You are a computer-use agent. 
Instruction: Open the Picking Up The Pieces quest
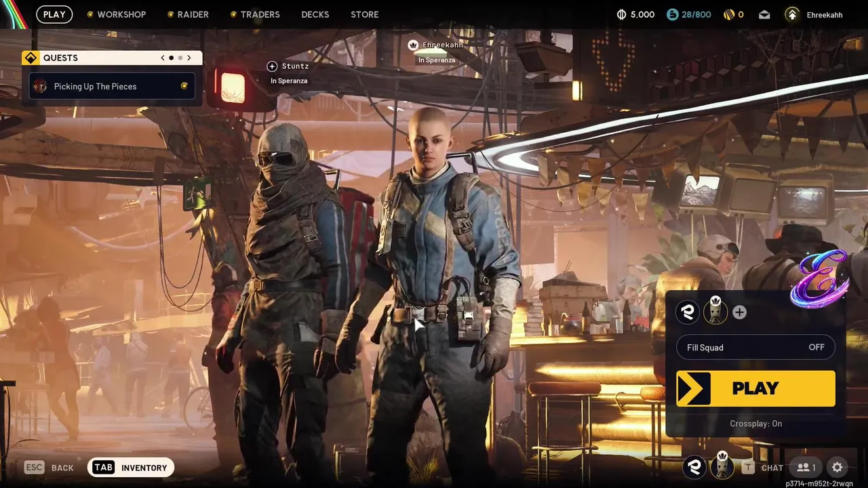point(112,86)
